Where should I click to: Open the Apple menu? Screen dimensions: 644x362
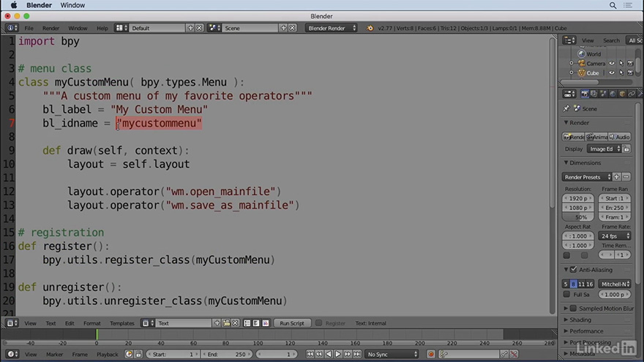point(14,5)
